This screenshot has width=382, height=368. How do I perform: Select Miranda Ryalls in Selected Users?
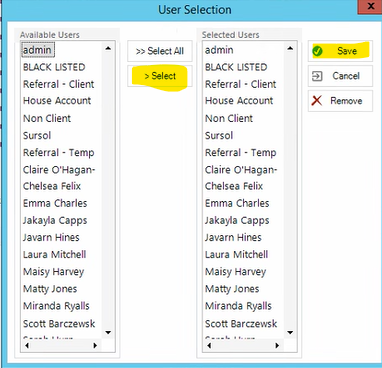(x=238, y=306)
